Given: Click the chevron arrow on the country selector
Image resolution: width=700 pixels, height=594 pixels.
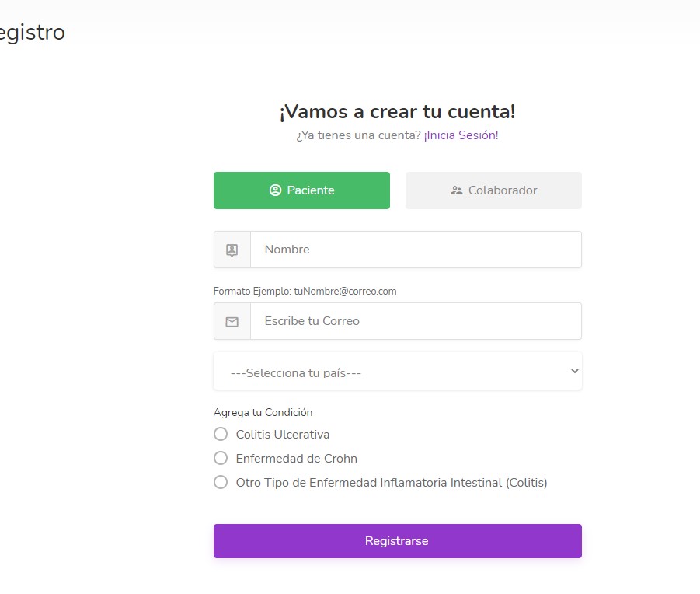Looking at the screenshot, I should (x=573, y=372).
